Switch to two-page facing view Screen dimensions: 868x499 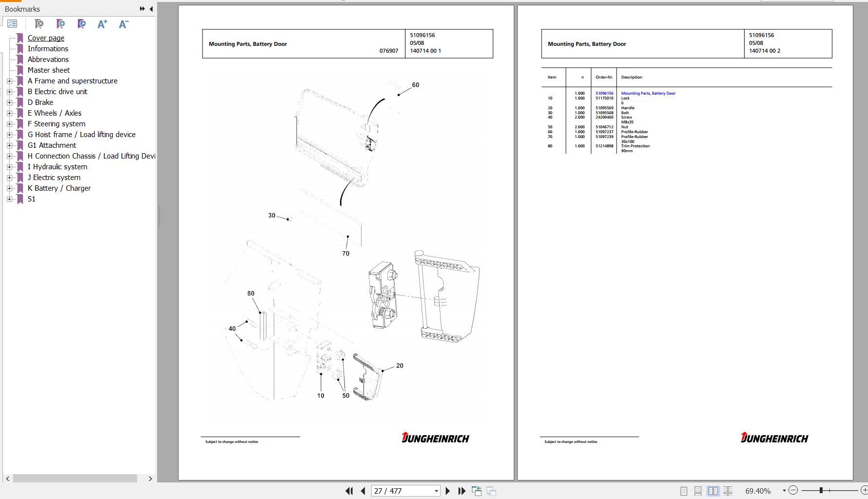[713, 491]
